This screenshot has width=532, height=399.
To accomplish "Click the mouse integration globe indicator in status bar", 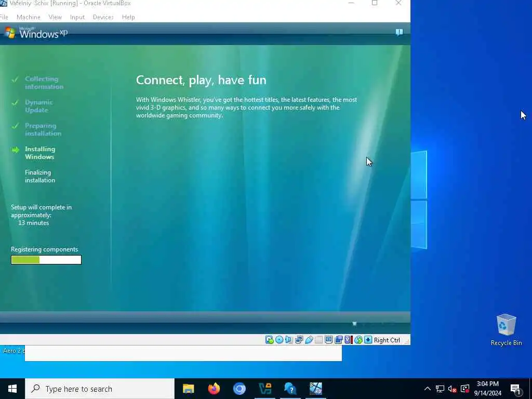I will 358,340.
